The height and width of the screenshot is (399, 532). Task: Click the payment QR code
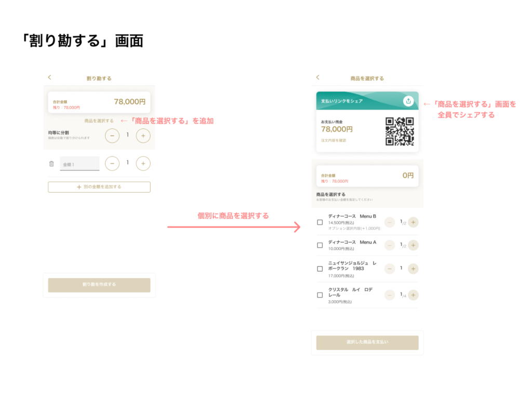[400, 131]
